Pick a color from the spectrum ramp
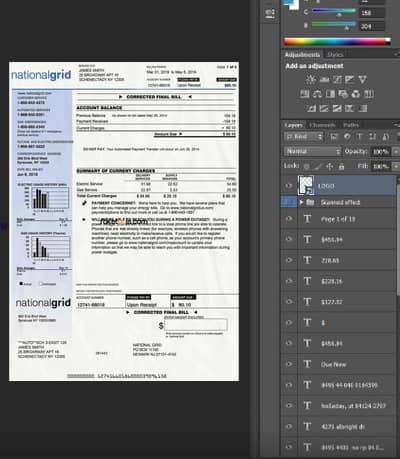The height and width of the screenshot is (459, 400). tap(337, 42)
